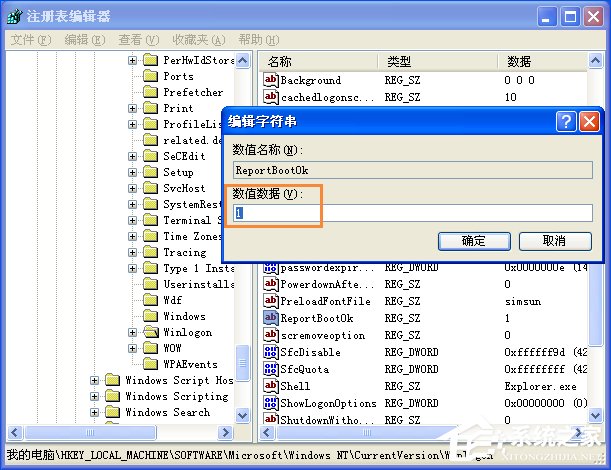
Task: Click the 数值数据 value data field
Action: coord(413,213)
